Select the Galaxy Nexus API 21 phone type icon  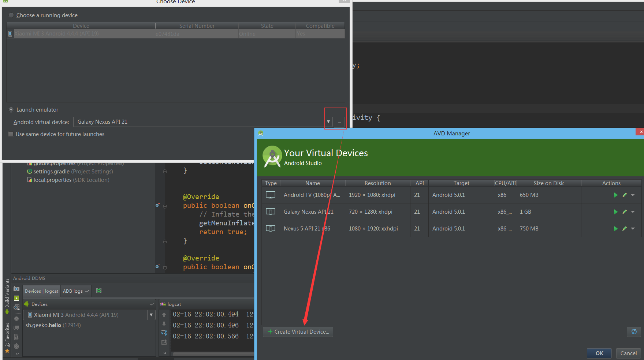pyautogui.click(x=271, y=212)
